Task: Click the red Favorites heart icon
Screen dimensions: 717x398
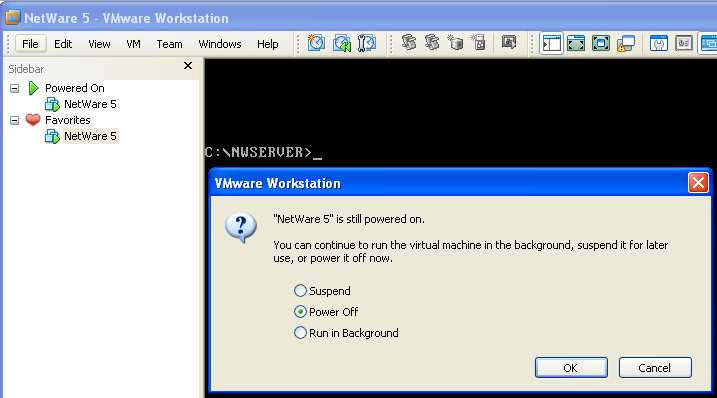Action: 32,120
